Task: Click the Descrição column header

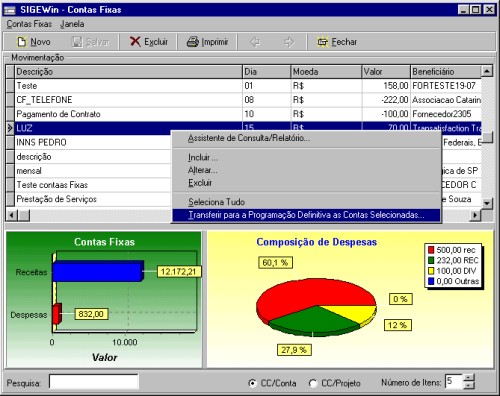Action: pyautogui.click(x=128, y=72)
